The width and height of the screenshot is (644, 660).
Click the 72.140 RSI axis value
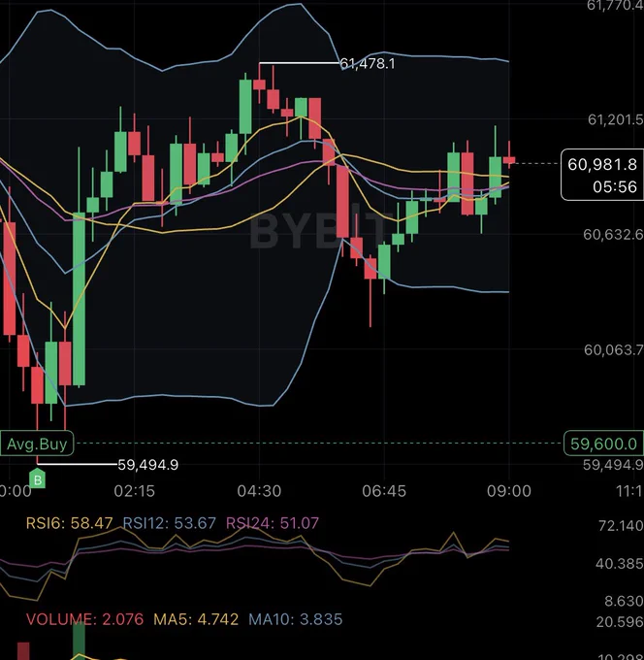(x=621, y=526)
